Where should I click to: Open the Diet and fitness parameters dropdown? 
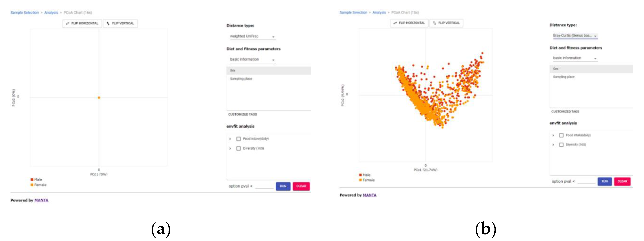click(252, 59)
